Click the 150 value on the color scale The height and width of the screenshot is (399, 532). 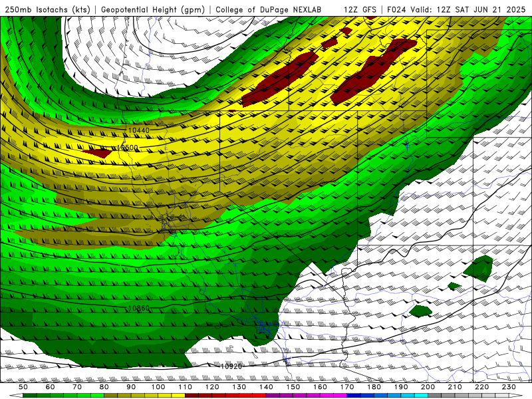[293, 387]
